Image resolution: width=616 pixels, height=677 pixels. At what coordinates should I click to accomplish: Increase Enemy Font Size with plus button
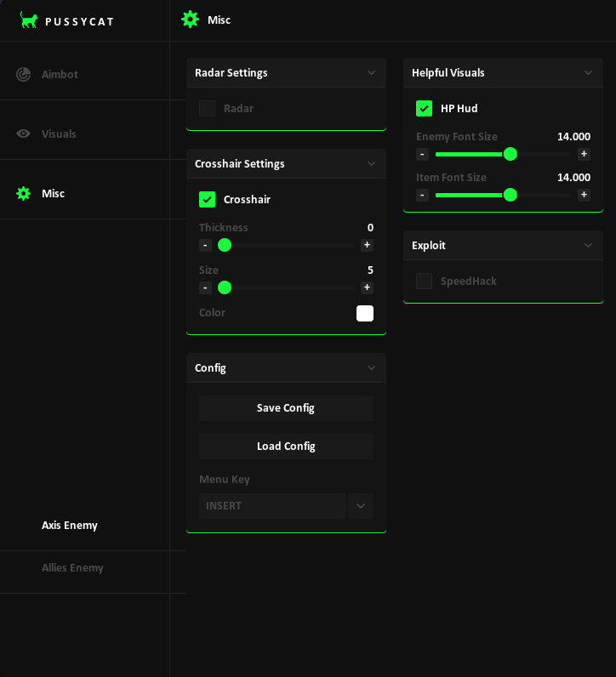[x=584, y=154]
